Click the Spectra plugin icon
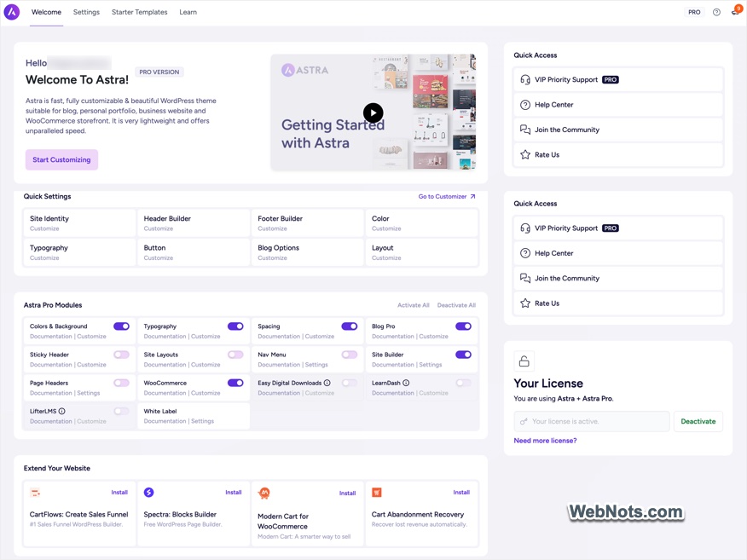The width and height of the screenshot is (747, 560). point(148,493)
